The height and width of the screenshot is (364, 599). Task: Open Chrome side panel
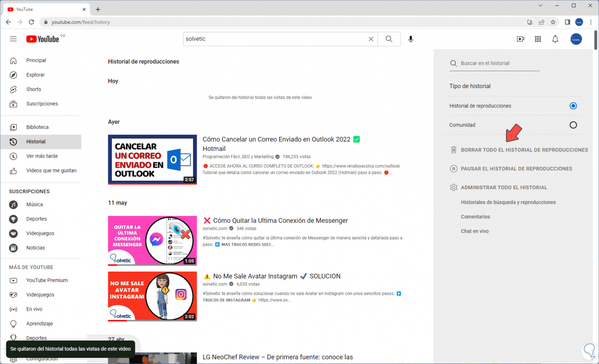pyautogui.click(x=567, y=22)
